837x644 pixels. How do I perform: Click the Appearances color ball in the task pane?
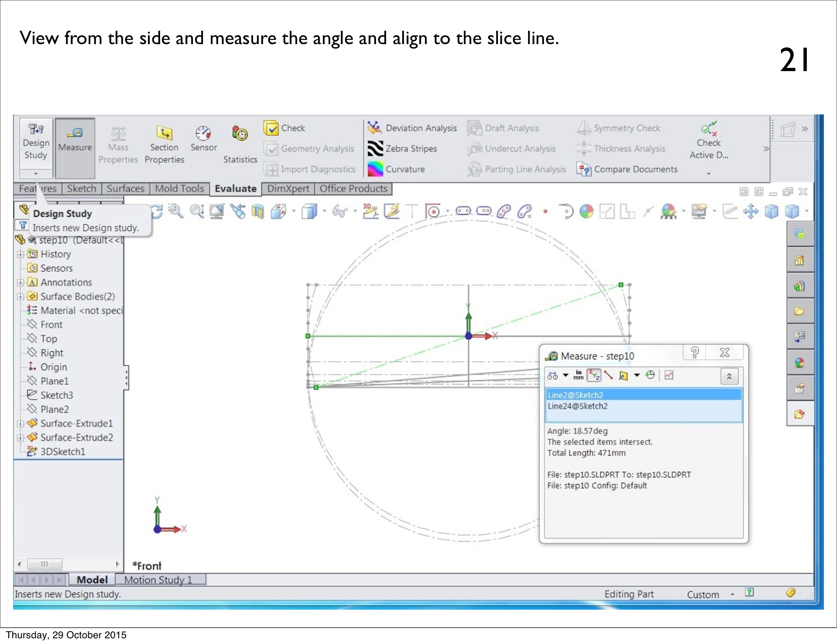799,363
